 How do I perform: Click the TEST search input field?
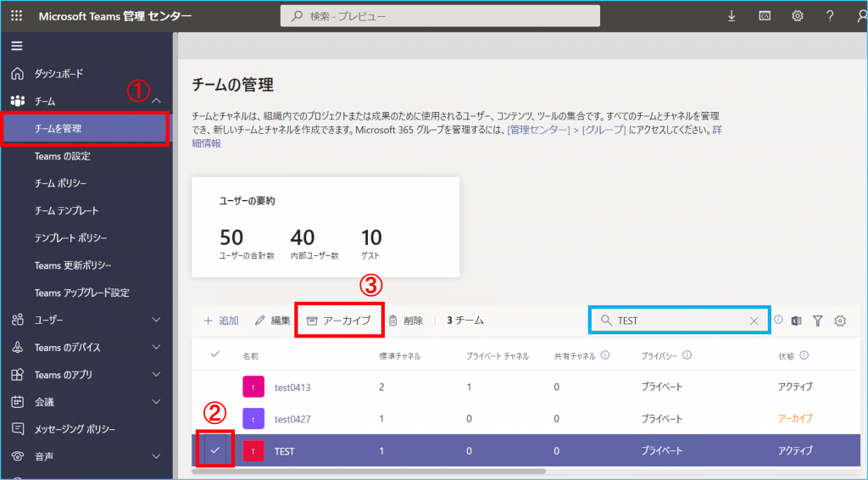coord(678,321)
